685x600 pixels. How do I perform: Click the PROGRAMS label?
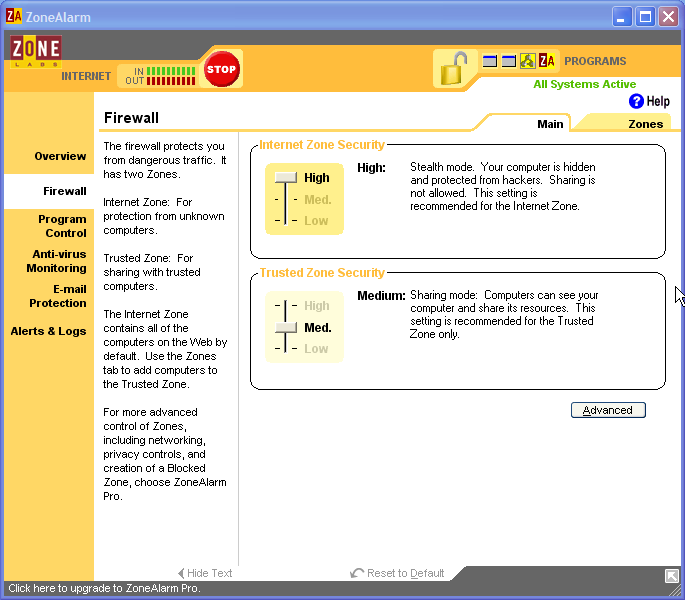[595, 61]
